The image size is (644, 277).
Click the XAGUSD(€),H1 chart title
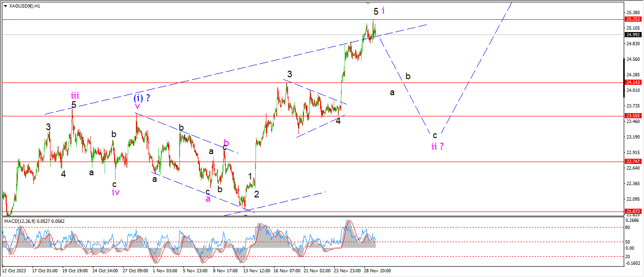point(24,6)
